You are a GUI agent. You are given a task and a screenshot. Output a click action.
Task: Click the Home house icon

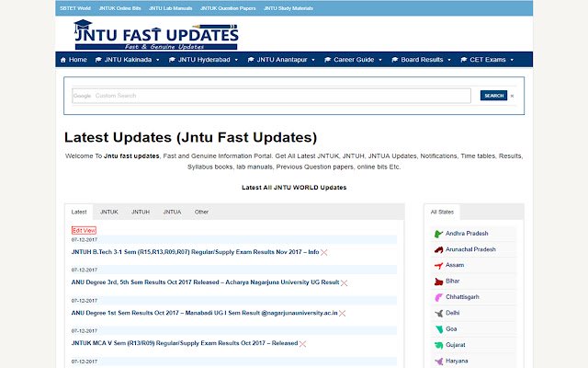[x=63, y=60]
